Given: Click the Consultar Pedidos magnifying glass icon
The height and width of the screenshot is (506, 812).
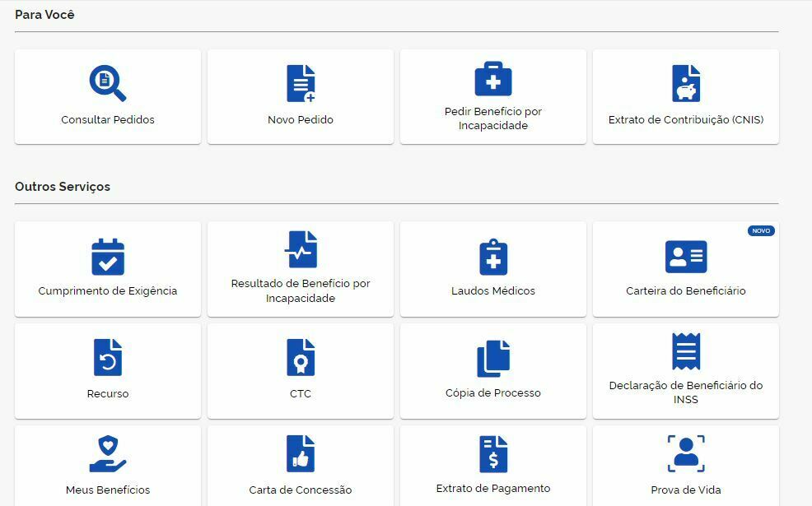Looking at the screenshot, I should click(107, 82).
